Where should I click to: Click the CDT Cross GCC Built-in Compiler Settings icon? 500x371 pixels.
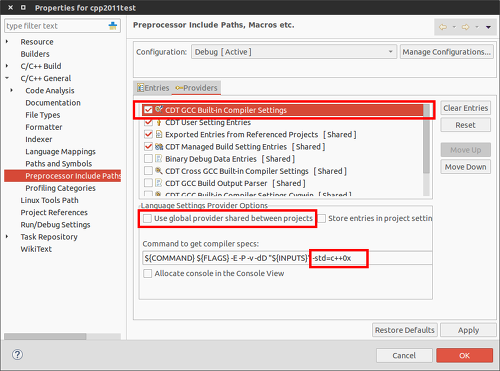[159, 171]
